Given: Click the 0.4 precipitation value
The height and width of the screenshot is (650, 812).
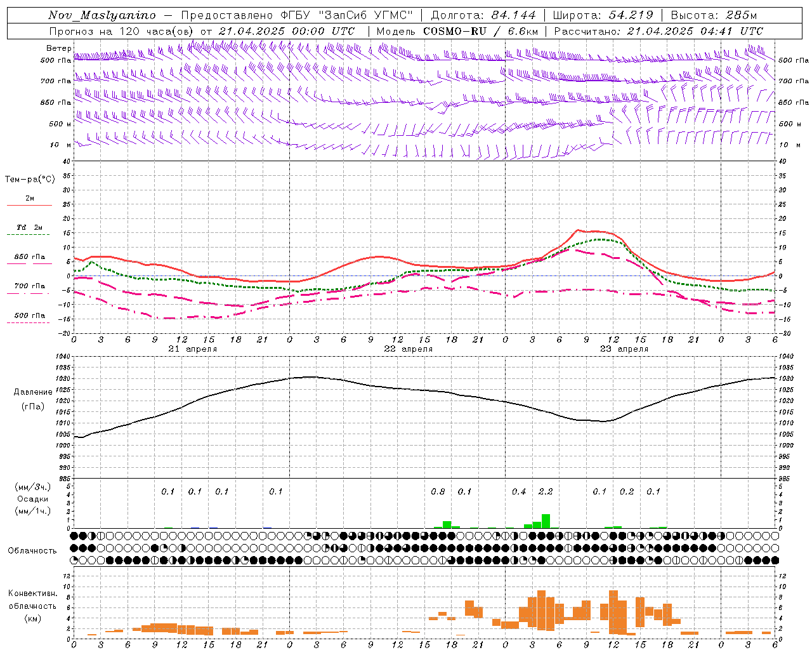Looking at the screenshot, I should pyautogui.click(x=519, y=492).
